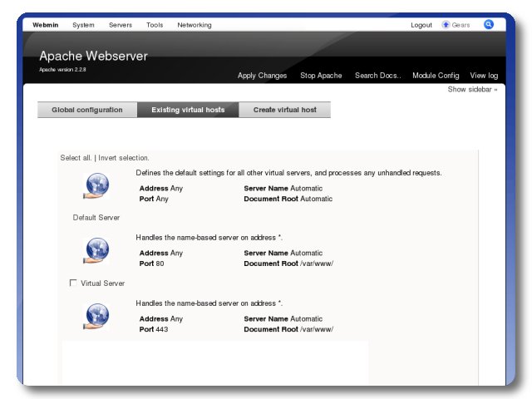This screenshot has width=532, height=399.
Task: Click the Gears theme icon
Action: (x=446, y=25)
